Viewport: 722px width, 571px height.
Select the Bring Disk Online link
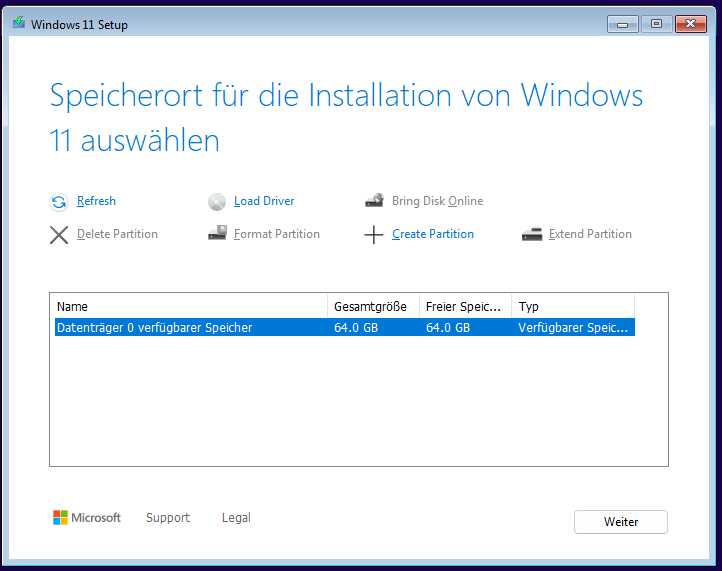pos(437,201)
